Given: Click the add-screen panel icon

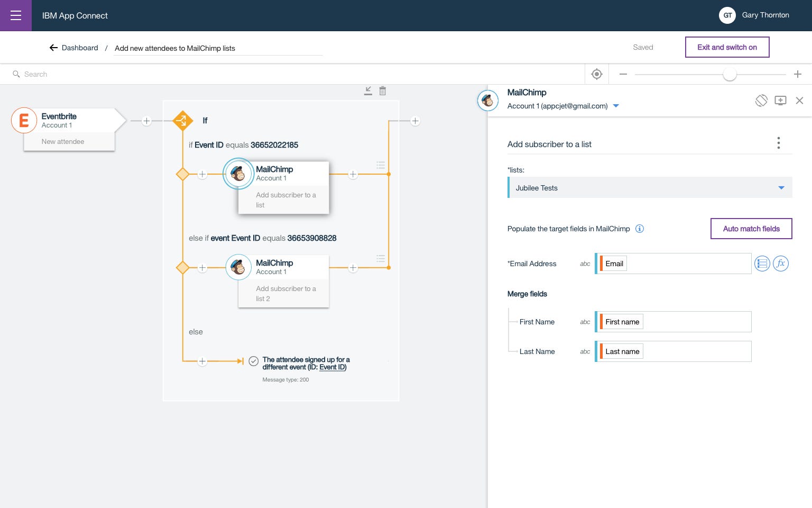Looking at the screenshot, I should (780, 101).
